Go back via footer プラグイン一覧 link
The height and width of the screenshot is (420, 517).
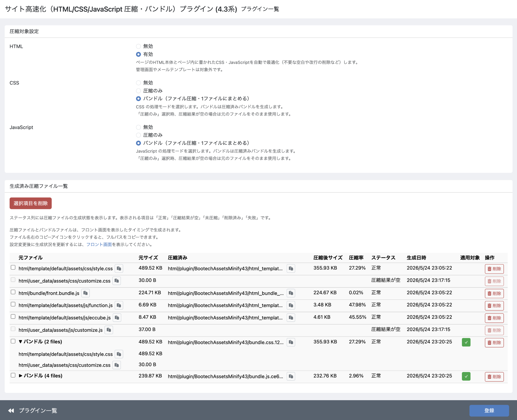click(33, 411)
